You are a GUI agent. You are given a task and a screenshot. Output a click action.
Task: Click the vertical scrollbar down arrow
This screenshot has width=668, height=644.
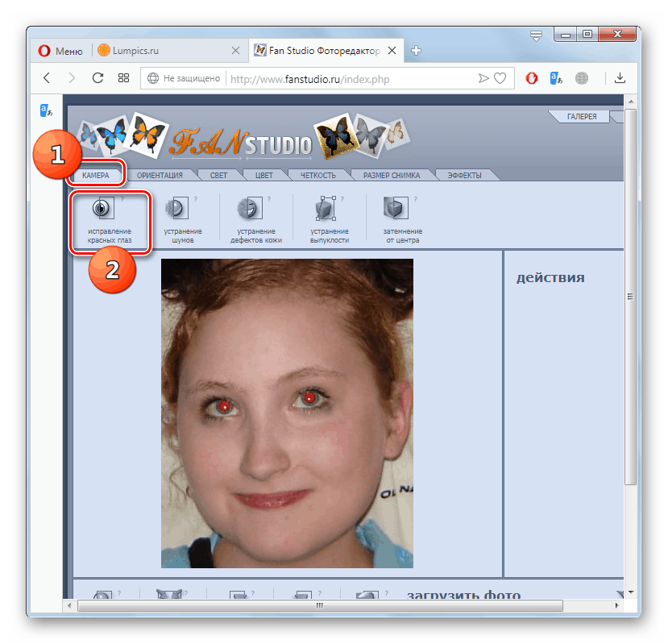click(630, 592)
